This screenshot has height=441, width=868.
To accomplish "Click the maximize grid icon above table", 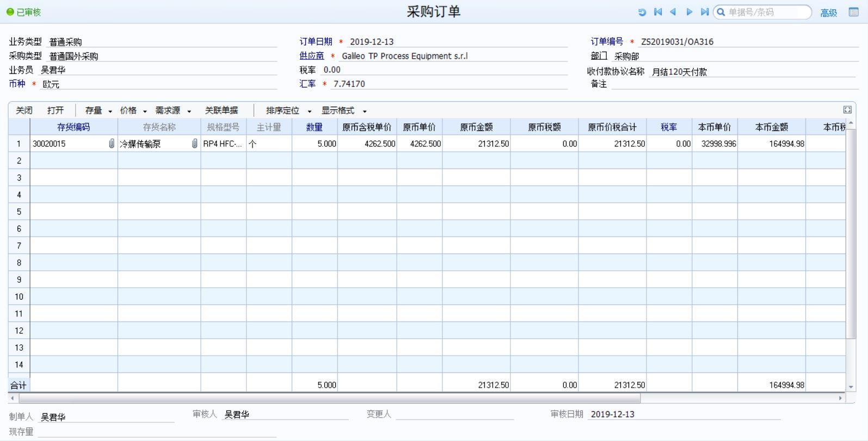I will click(x=847, y=110).
